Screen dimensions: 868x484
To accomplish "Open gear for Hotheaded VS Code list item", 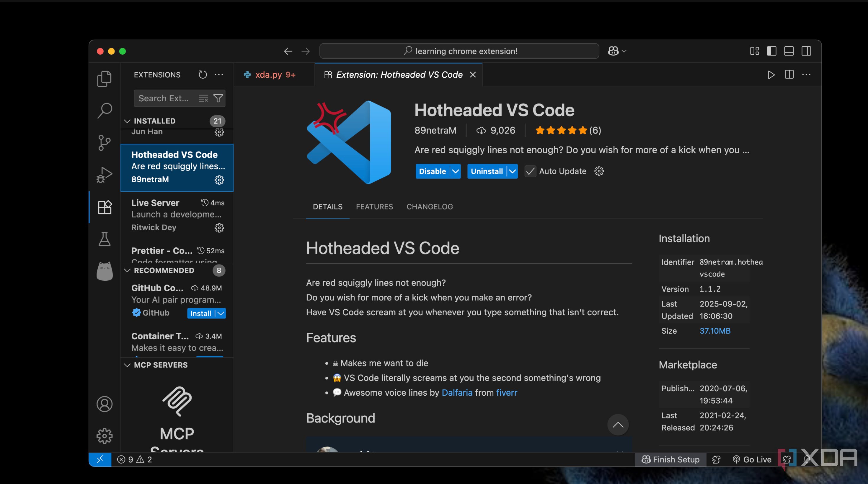I will [219, 180].
